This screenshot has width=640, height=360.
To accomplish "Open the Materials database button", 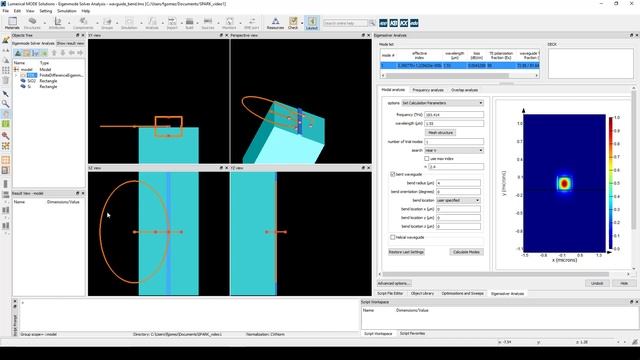I will 12,23.
